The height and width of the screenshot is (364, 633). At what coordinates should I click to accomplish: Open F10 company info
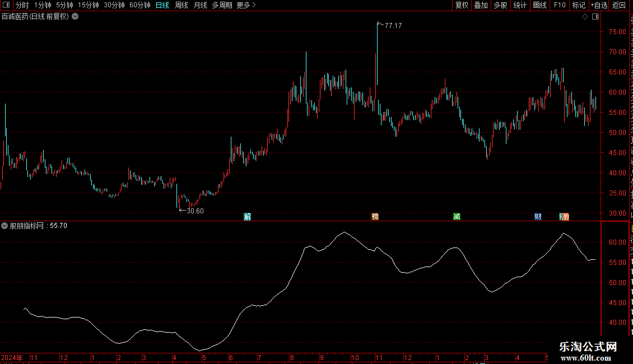[x=560, y=5]
